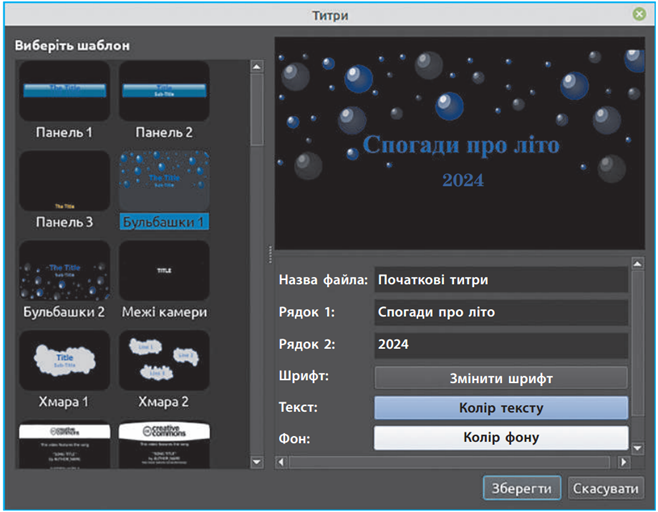The height and width of the screenshot is (512, 658).
Task: Select the Панель 2 title template
Action: pos(164,92)
